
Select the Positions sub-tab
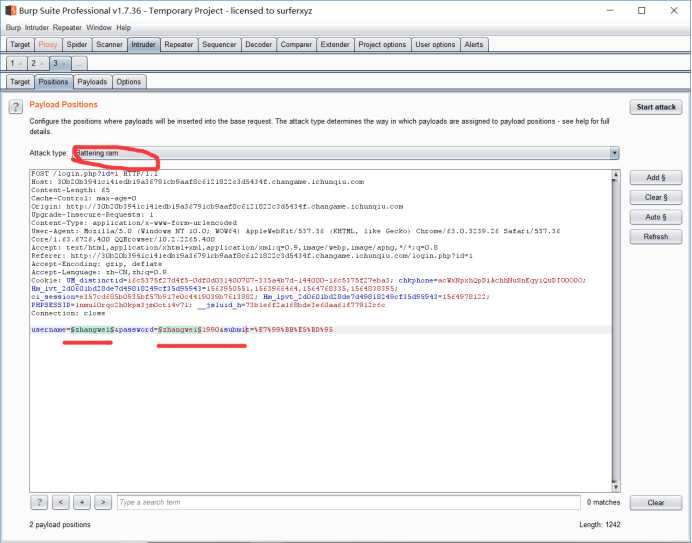click(53, 82)
